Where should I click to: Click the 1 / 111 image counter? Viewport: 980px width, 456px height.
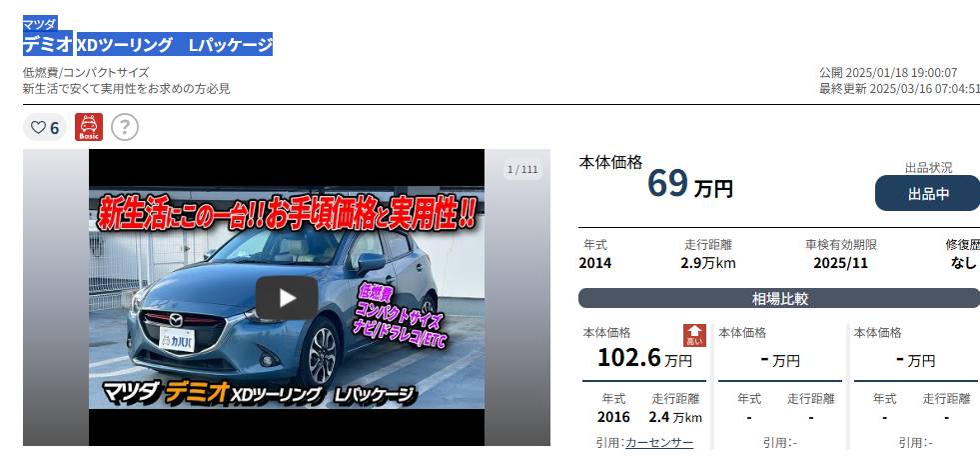point(522,170)
